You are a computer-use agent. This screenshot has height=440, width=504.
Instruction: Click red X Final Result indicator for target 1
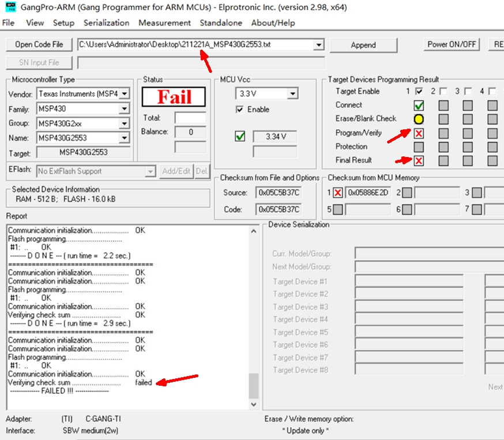[x=419, y=160]
